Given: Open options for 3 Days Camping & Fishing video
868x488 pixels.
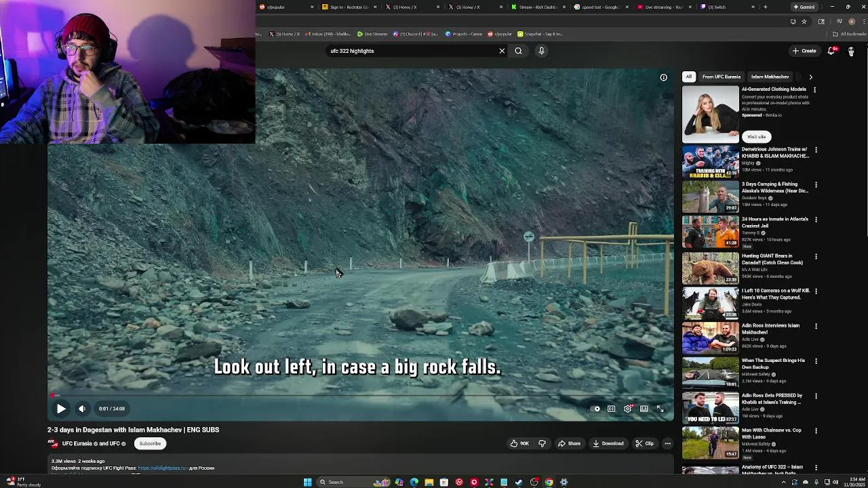Looking at the screenshot, I should (816, 185).
